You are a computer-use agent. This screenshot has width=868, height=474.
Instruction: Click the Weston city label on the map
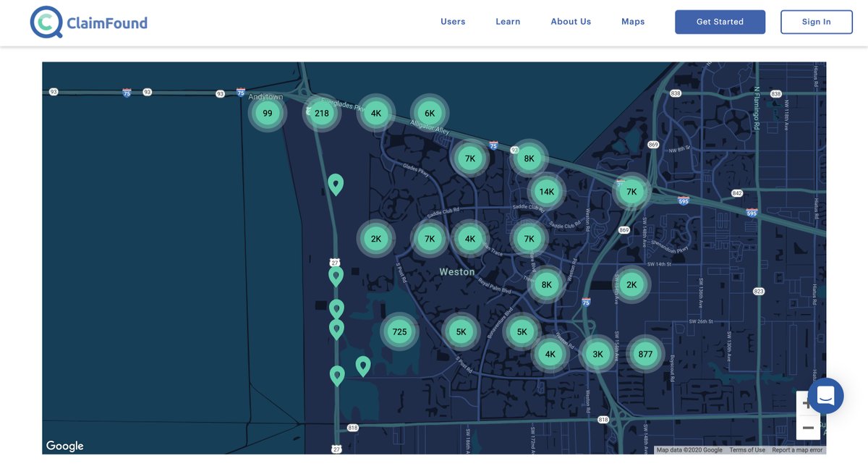pos(457,272)
